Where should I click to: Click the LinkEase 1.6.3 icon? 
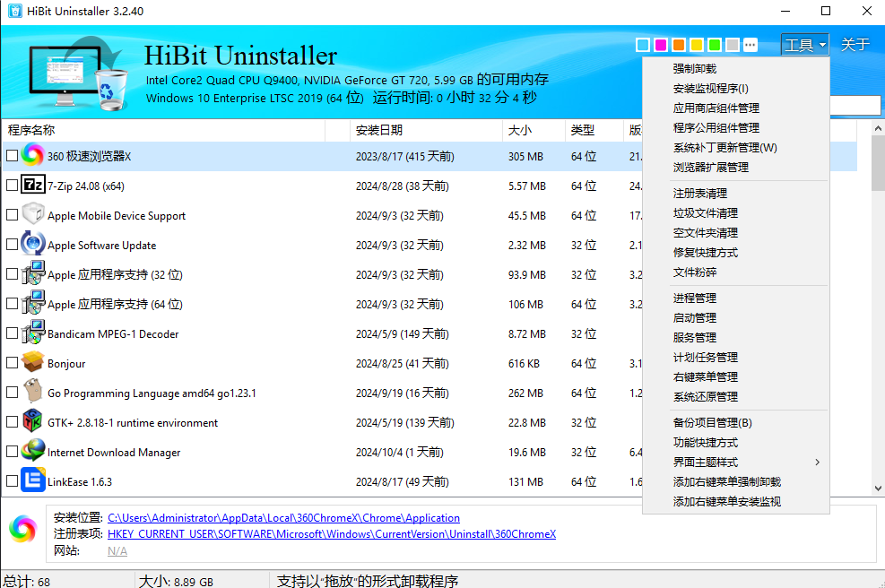pyautogui.click(x=33, y=480)
